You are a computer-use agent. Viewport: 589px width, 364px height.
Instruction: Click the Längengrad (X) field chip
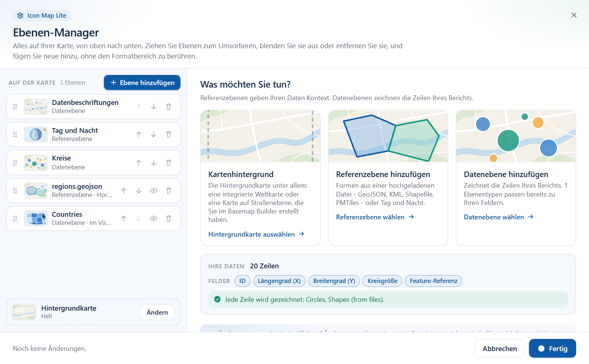(279, 281)
